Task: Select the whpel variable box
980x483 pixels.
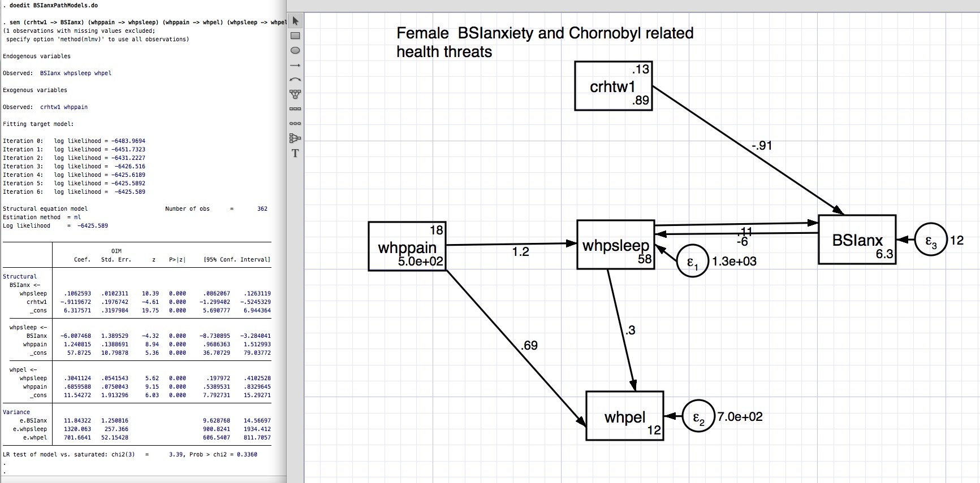Action: pyautogui.click(x=625, y=416)
